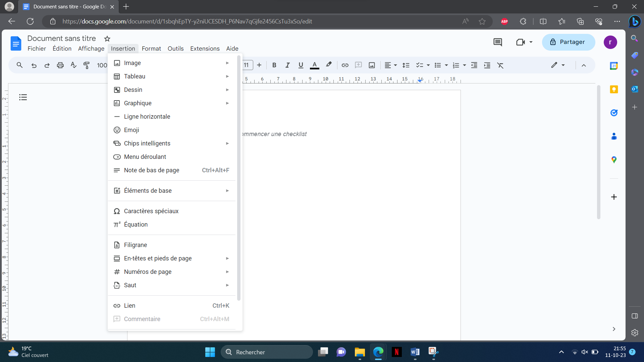The width and height of the screenshot is (644, 362).
Task: Expand bulleted list options arrow
Action: click(x=446, y=65)
